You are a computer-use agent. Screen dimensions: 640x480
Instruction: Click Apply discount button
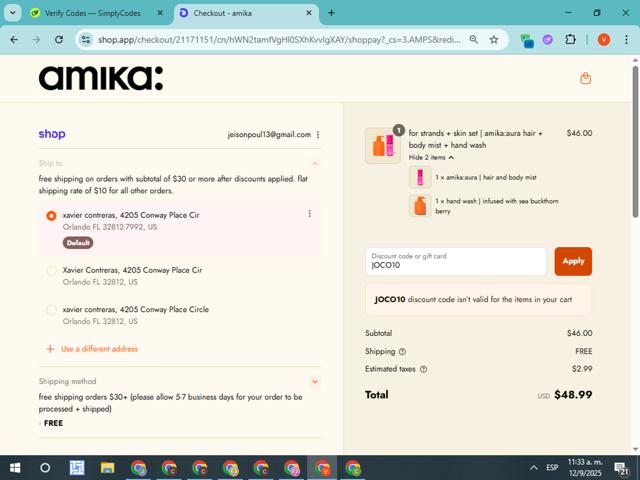coord(573,261)
